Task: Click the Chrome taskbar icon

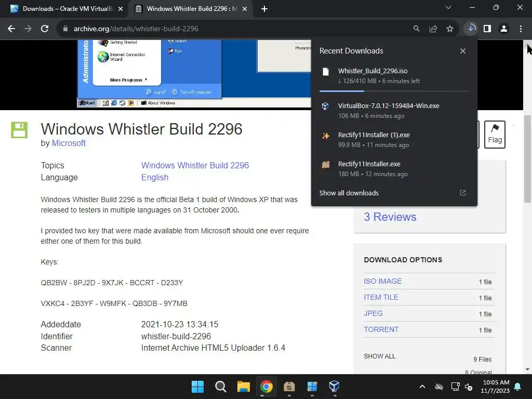Action: 267,387
